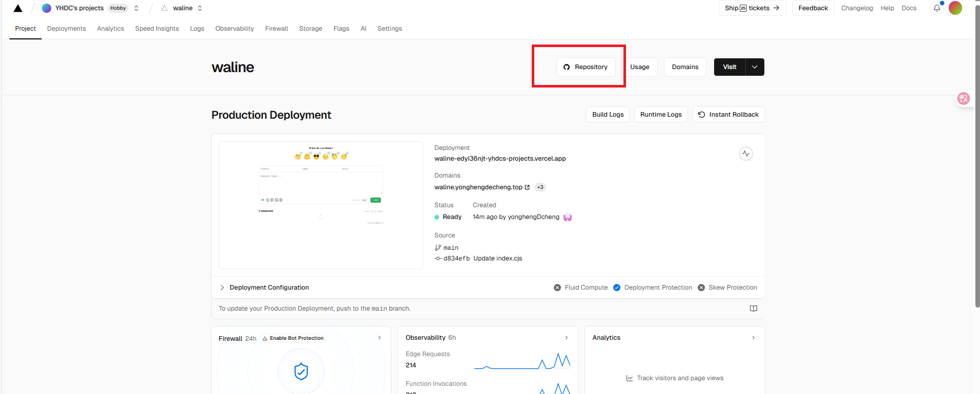
Task: Open the book documentation icon
Action: (753, 309)
